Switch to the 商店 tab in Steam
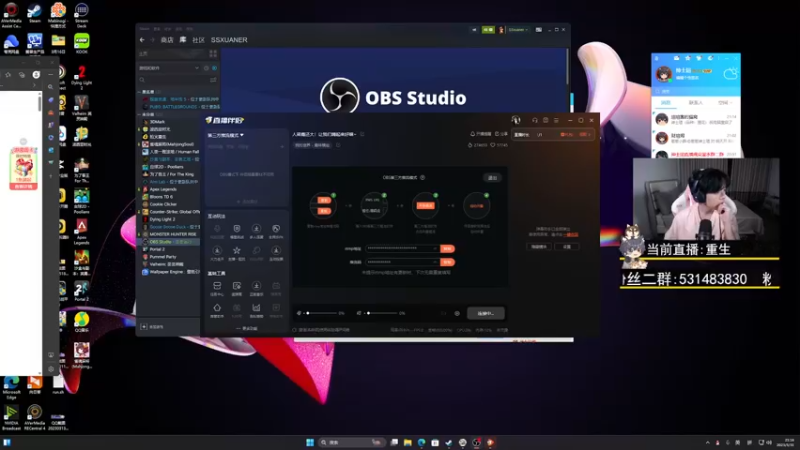This screenshot has height=450, width=800. [167, 40]
